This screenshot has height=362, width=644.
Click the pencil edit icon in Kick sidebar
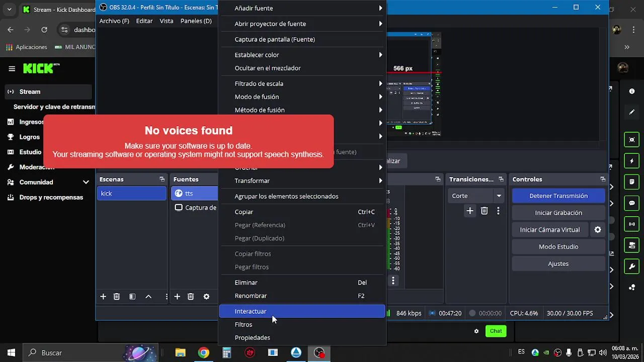pos(632,112)
